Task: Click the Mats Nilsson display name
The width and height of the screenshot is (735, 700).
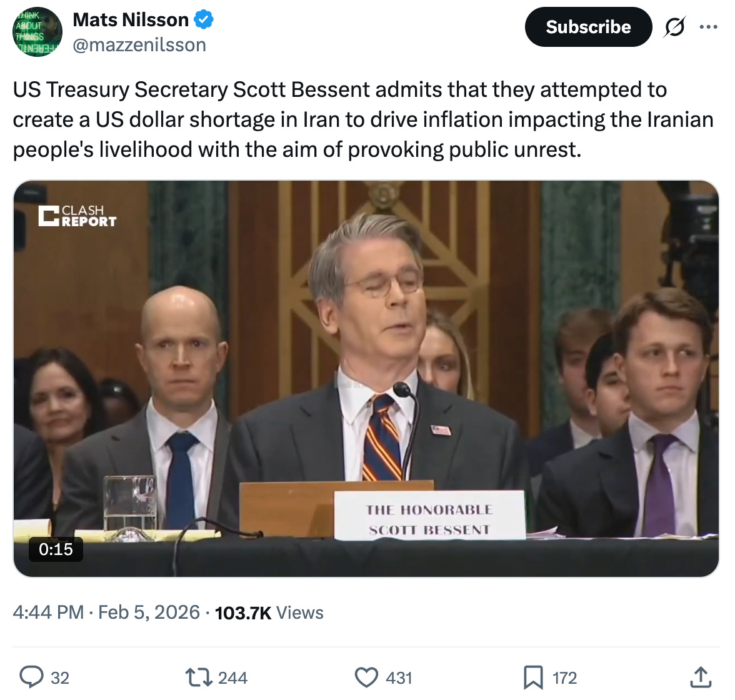Action: pos(131,20)
